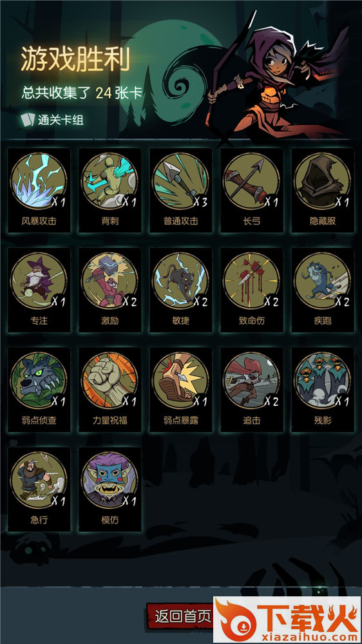
Task: Tap the 力量祝福 fist card
Action: pos(110,390)
